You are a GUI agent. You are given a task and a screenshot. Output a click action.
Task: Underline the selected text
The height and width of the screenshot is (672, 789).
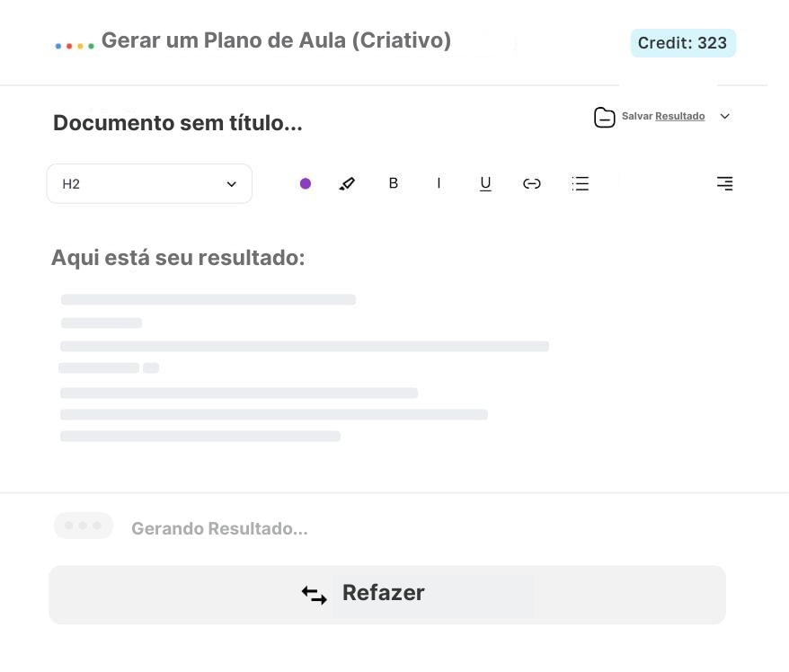point(485,183)
